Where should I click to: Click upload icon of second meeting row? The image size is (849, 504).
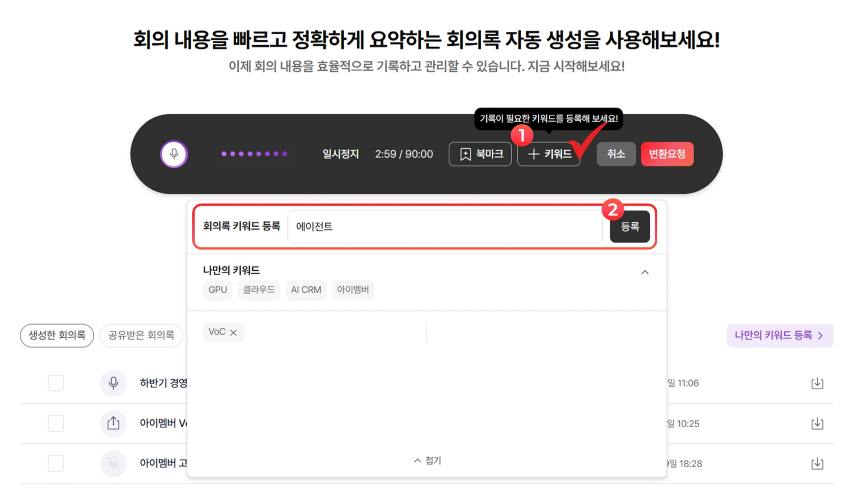pyautogui.click(x=113, y=423)
